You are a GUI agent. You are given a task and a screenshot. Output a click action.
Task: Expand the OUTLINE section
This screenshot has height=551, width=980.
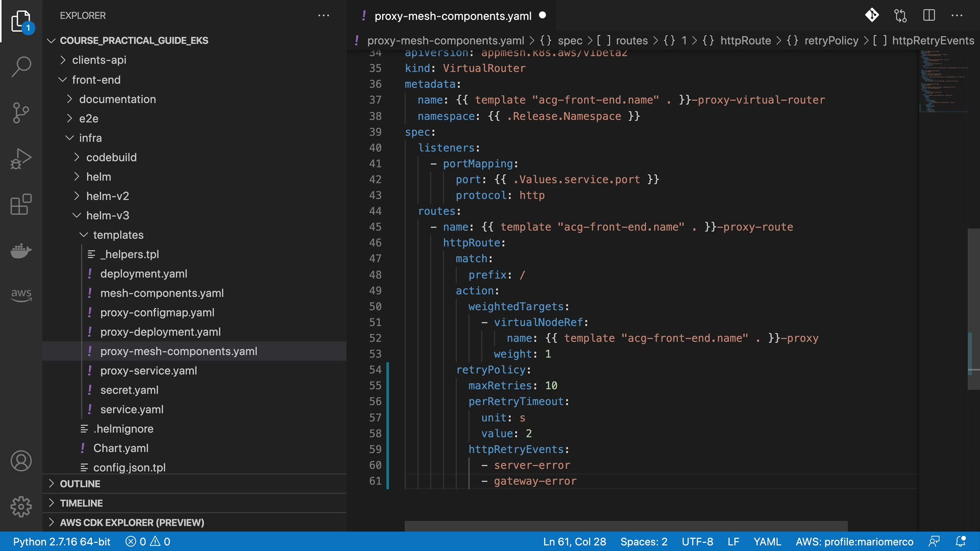point(80,484)
